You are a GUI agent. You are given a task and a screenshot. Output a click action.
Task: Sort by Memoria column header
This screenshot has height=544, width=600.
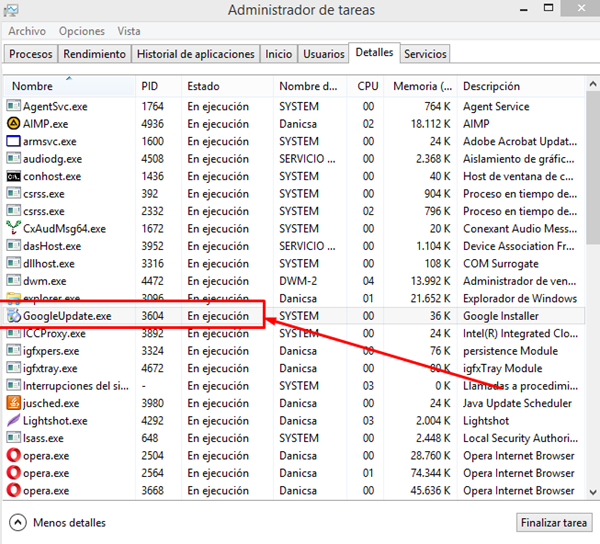coord(420,86)
